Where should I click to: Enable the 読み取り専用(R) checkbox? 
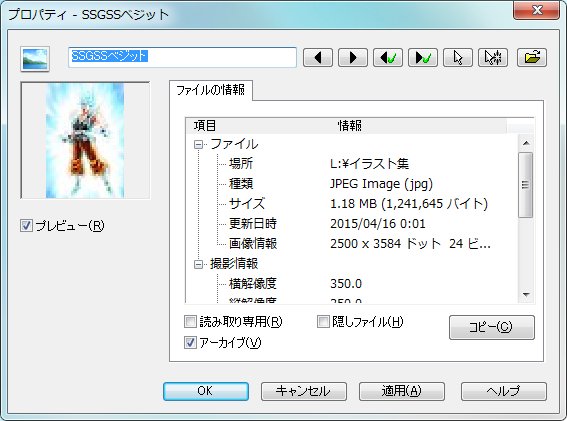[x=190, y=321]
